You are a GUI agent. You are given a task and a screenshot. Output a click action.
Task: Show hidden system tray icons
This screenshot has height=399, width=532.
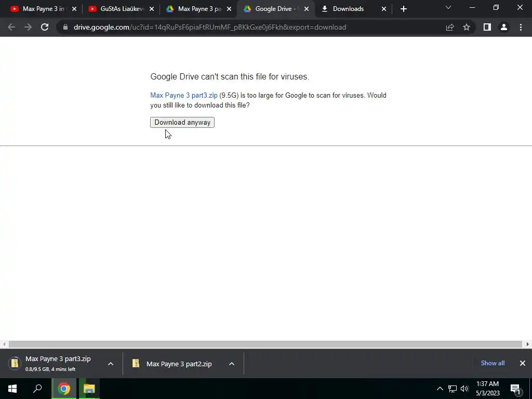tap(440, 389)
